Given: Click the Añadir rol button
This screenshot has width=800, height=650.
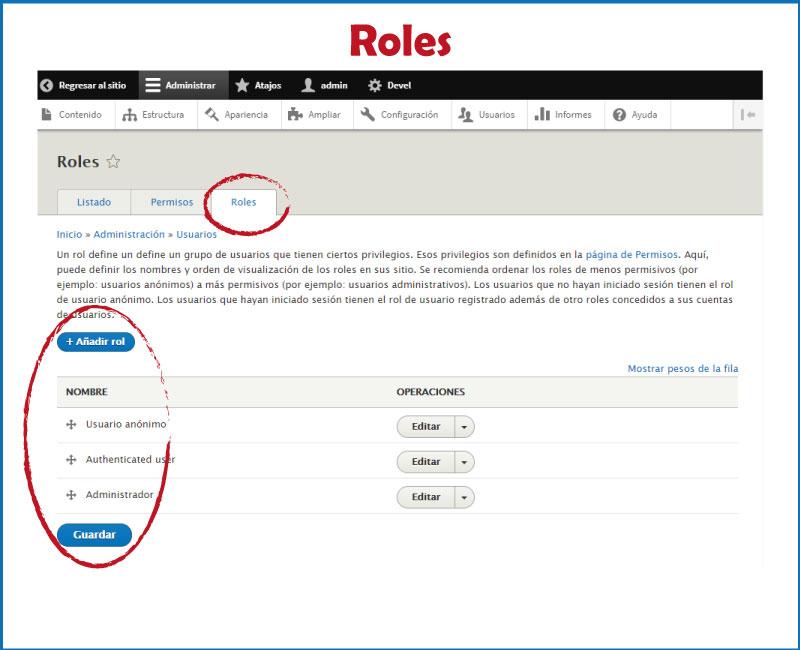Looking at the screenshot, I should [98, 341].
